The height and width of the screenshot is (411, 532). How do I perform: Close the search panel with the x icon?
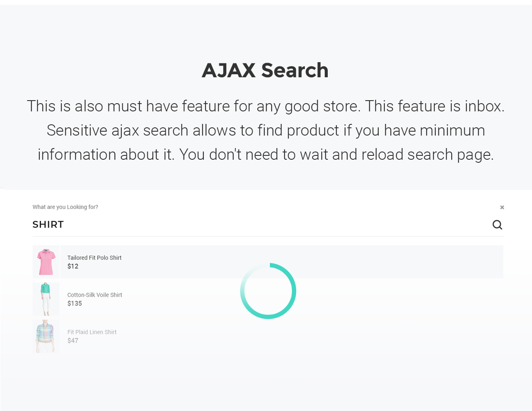pyautogui.click(x=502, y=208)
